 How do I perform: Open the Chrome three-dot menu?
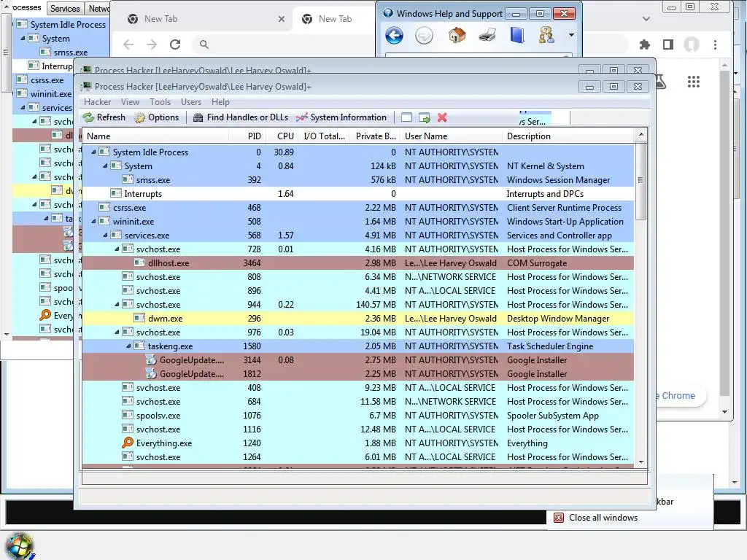pos(715,44)
